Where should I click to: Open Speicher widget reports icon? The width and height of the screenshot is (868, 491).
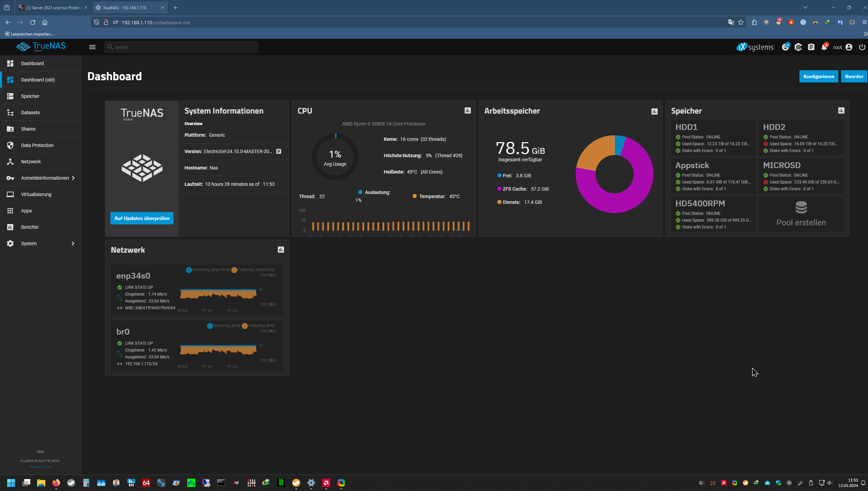point(841,110)
